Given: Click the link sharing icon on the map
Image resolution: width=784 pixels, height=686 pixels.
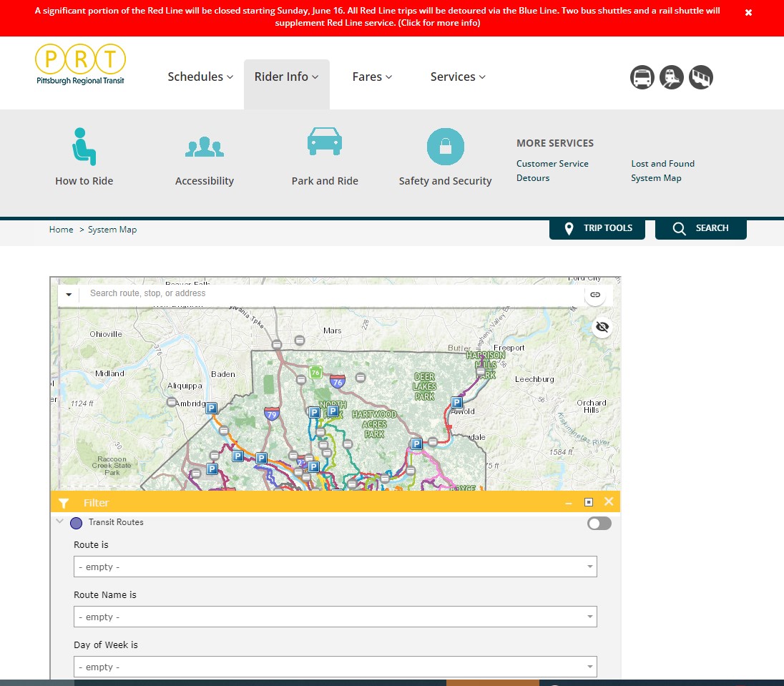Looking at the screenshot, I should point(595,294).
